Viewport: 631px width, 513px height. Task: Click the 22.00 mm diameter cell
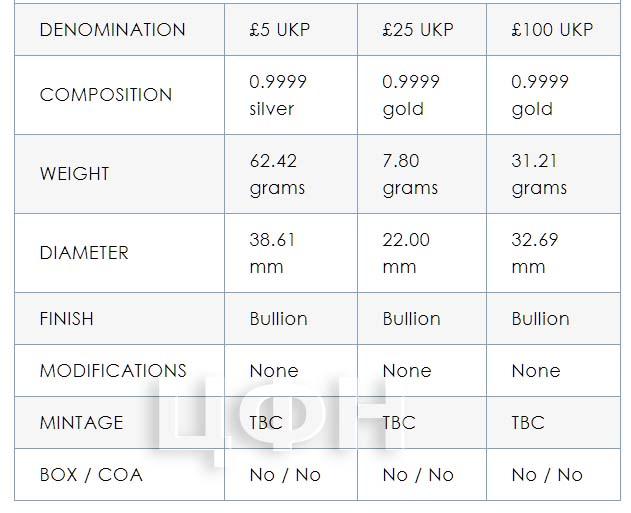(422, 253)
